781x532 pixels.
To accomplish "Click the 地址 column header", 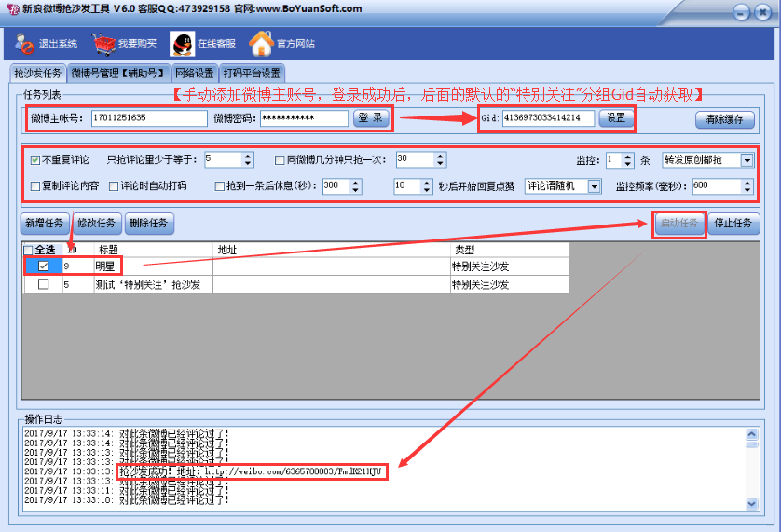I will tap(332, 250).
